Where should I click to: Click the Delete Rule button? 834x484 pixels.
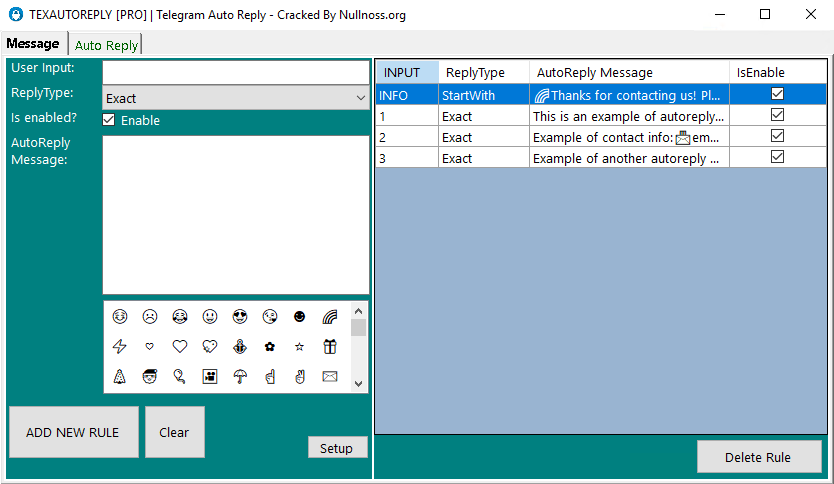(x=759, y=456)
